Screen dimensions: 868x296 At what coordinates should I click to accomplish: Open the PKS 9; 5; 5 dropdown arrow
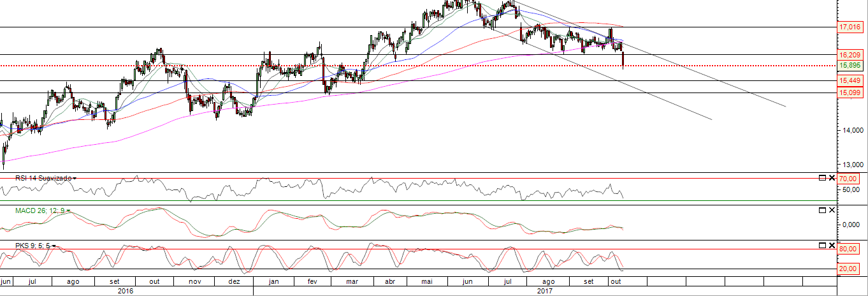(54, 246)
